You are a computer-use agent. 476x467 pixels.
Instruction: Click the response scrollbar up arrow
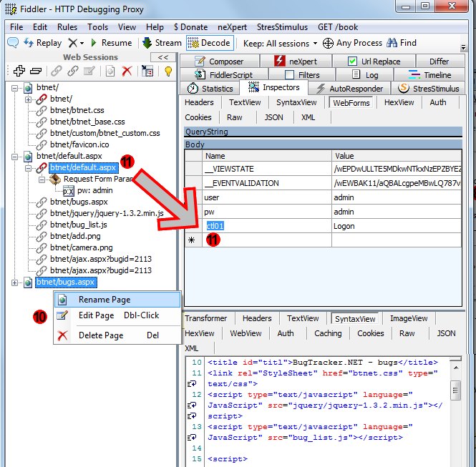click(x=455, y=368)
